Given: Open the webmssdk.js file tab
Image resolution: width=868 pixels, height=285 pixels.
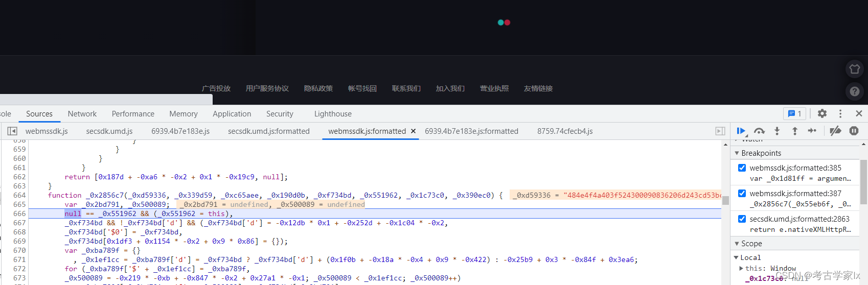Looking at the screenshot, I should coord(47,131).
